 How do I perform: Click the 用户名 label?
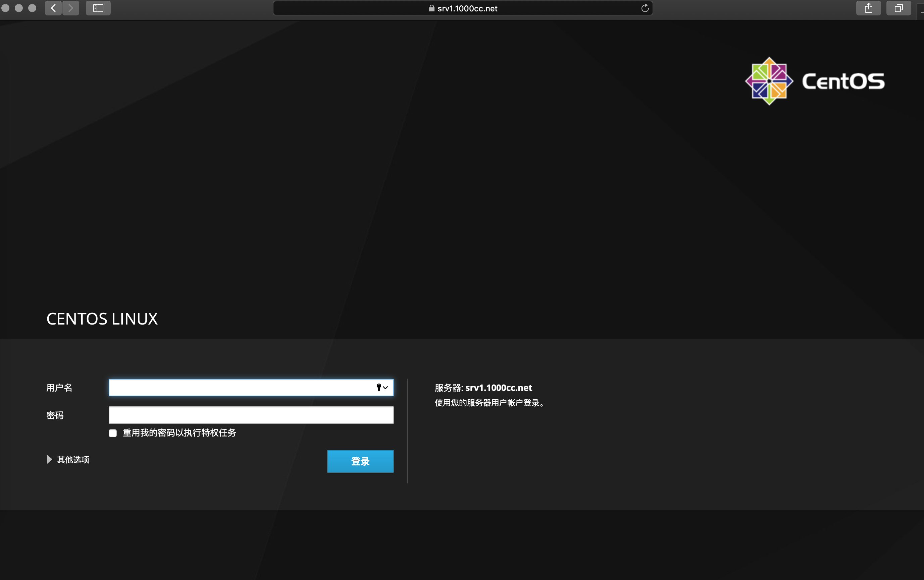[x=59, y=388]
